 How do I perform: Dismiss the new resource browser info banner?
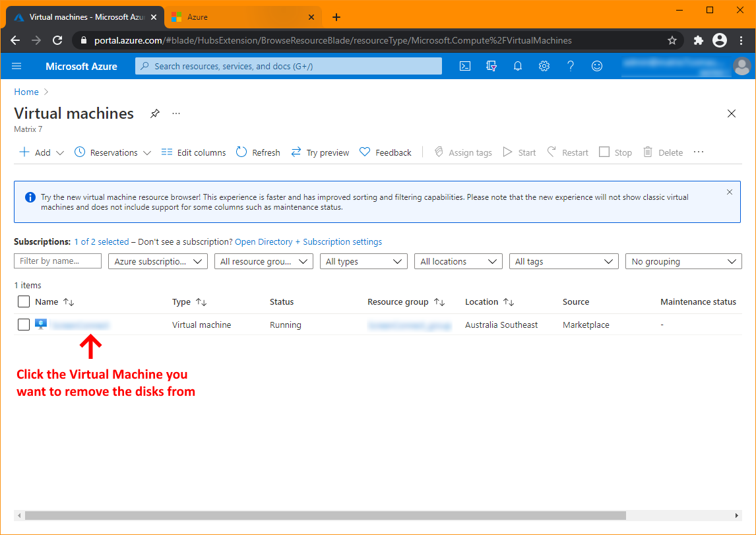pos(730,192)
